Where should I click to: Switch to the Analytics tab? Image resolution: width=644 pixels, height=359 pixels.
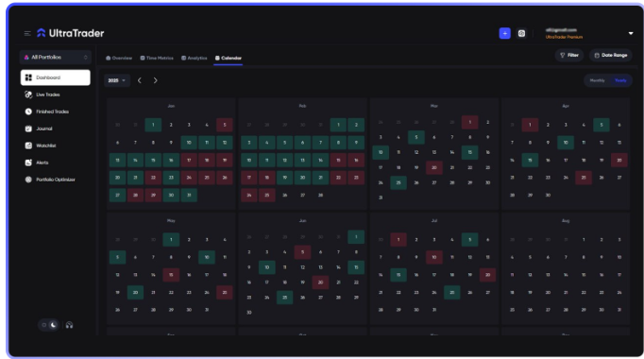(195, 58)
